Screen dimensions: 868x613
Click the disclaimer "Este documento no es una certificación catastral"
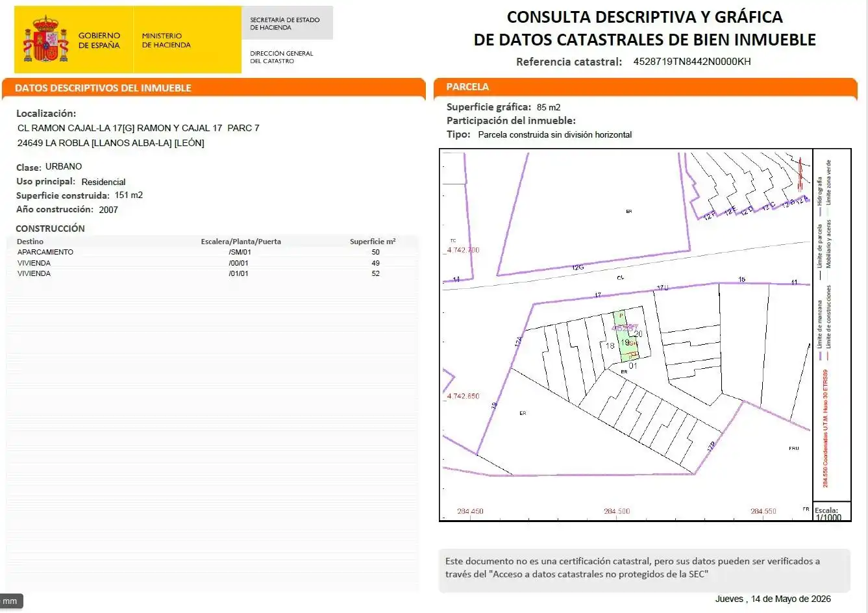[x=549, y=561]
